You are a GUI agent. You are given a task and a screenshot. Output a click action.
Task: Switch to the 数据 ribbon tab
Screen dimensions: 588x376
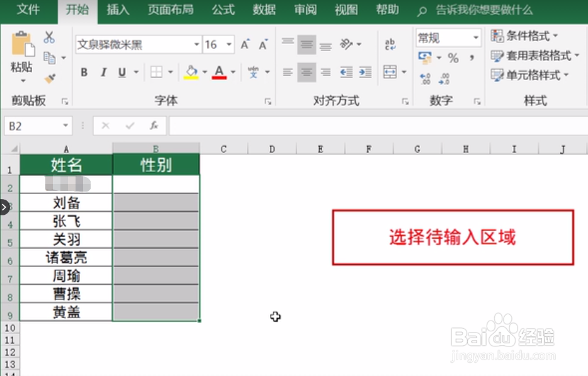[264, 9]
